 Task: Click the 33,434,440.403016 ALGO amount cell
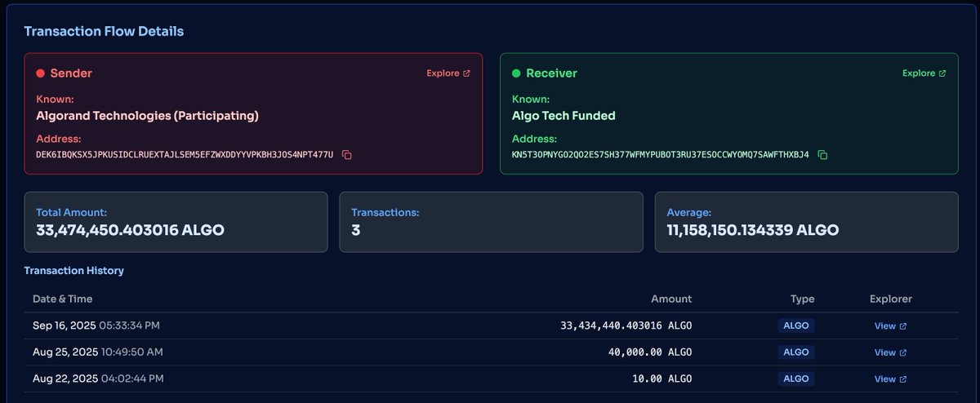pyautogui.click(x=626, y=326)
